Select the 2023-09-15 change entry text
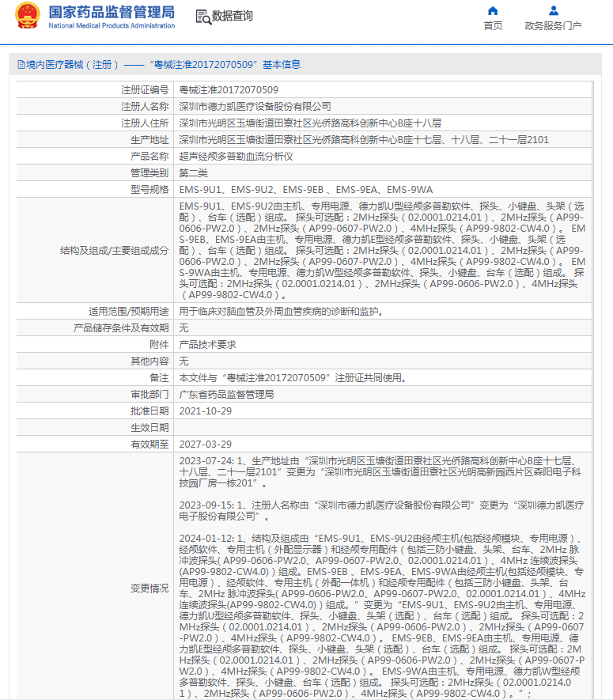613x700 pixels. pos(381,511)
